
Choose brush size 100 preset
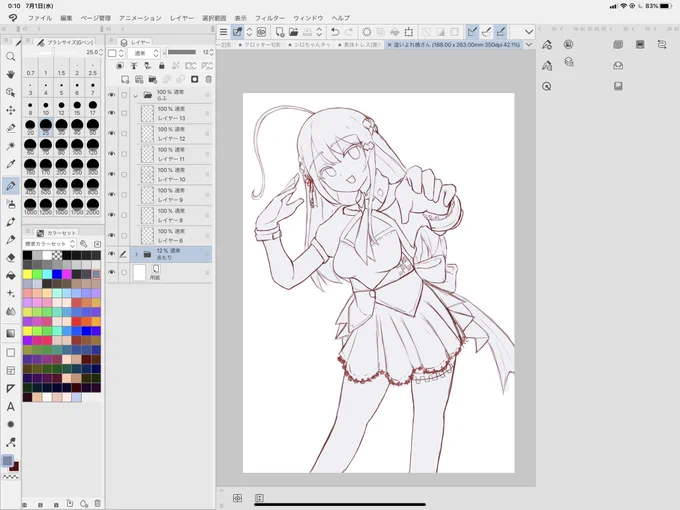77,147
